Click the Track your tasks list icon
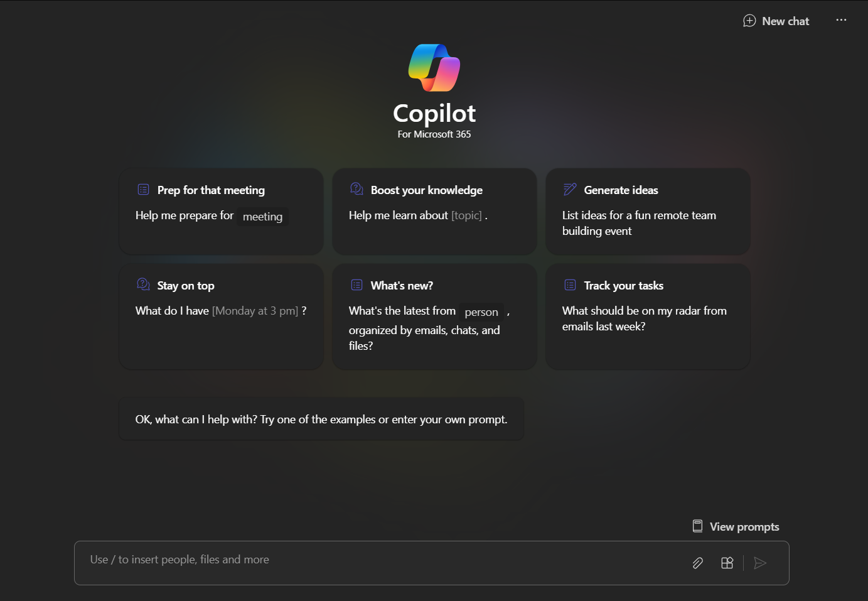The height and width of the screenshot is (601, 868). click(x=569, y=284)
